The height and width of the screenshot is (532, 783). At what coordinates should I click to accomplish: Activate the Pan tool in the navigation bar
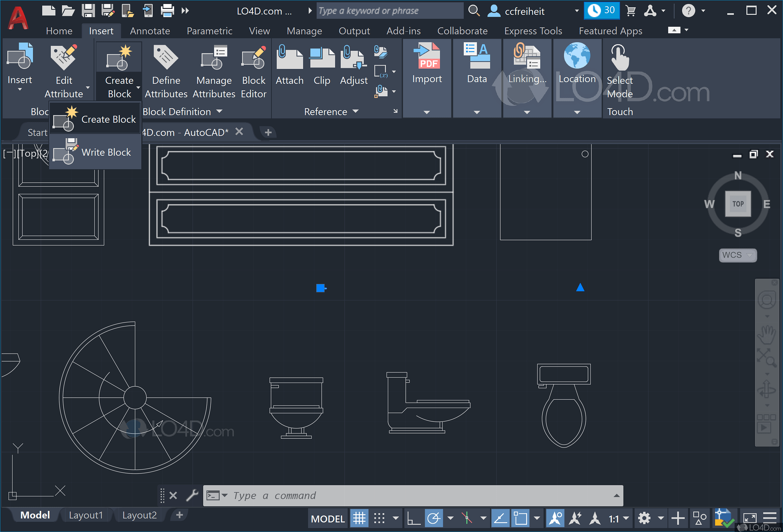[767, 334]
